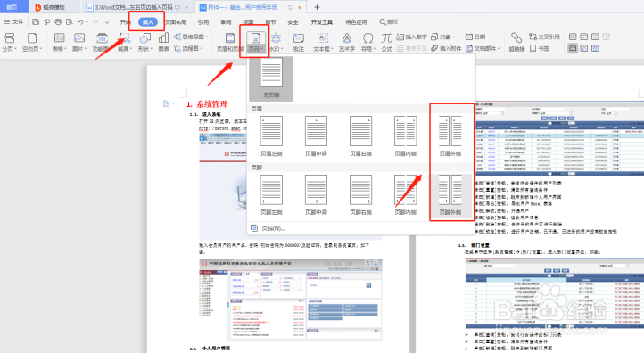Open the 思维导图 mind map dropdown
The height and width of the screenshot is (353, 644).
pos(191,37)
